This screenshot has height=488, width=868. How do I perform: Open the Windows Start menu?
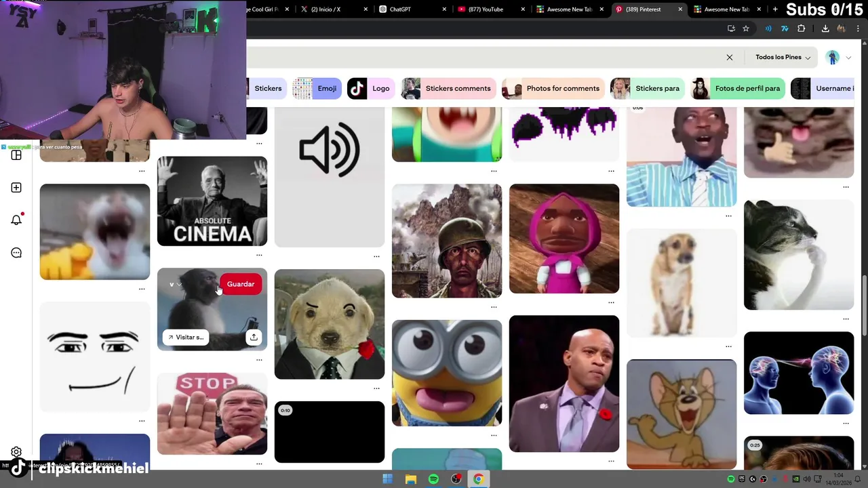[x=387, y=479]
